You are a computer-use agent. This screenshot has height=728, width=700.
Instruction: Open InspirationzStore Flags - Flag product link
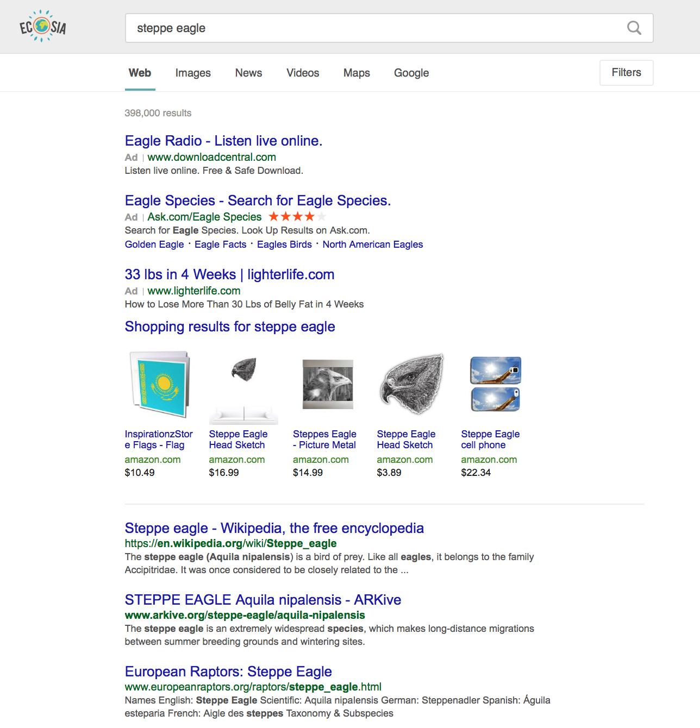pyautogui.click(x=159, y=440)
